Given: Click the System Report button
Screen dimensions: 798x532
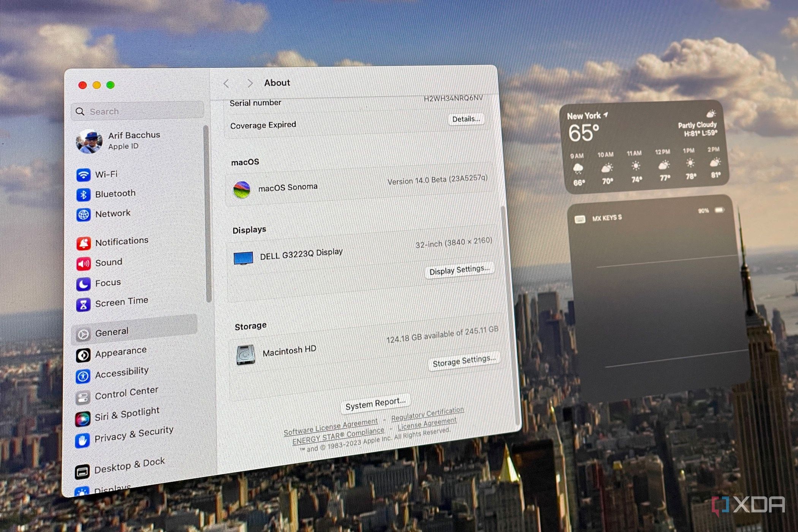Looking at the screenshot, I should coord(375,403).
